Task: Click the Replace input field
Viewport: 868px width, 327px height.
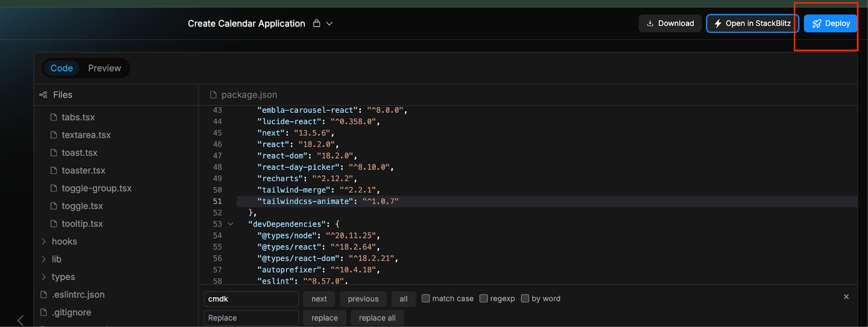Action: [251, 318]
